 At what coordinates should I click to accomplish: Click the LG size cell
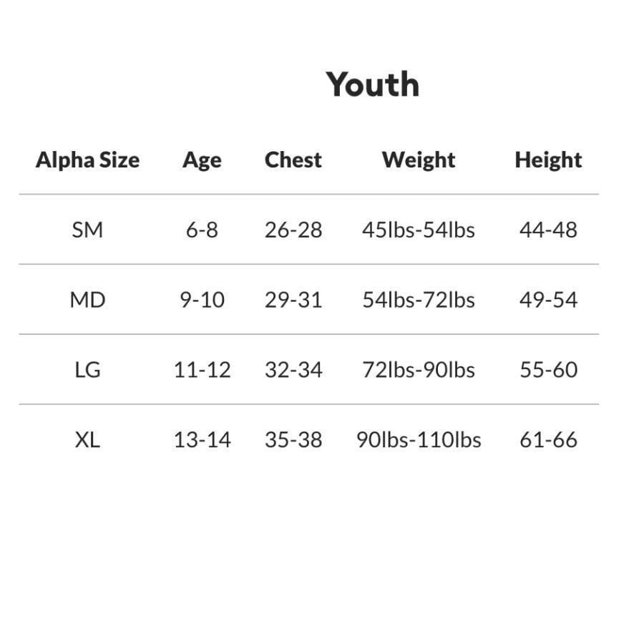click(x=87, y=369)
